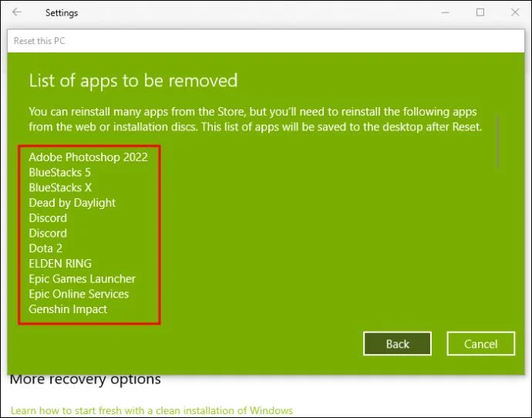
Task: Select the BlueStacks X entry
Action: [60, 187]
